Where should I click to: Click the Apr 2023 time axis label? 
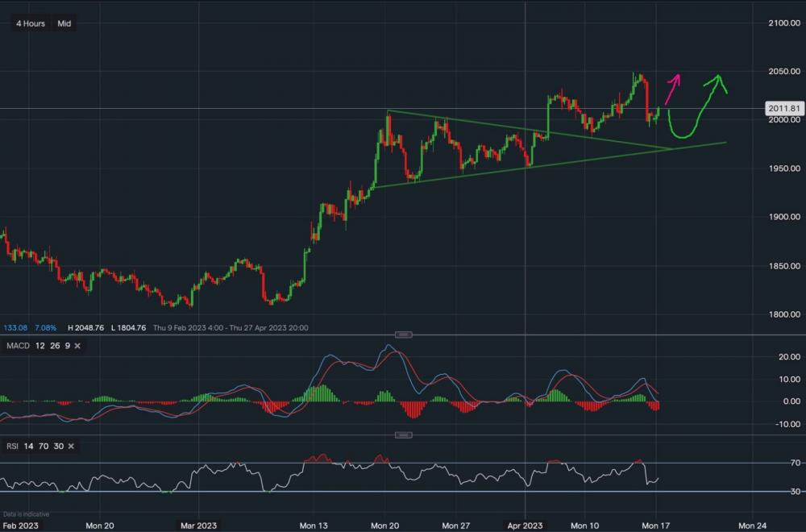[x=525, y=525]
